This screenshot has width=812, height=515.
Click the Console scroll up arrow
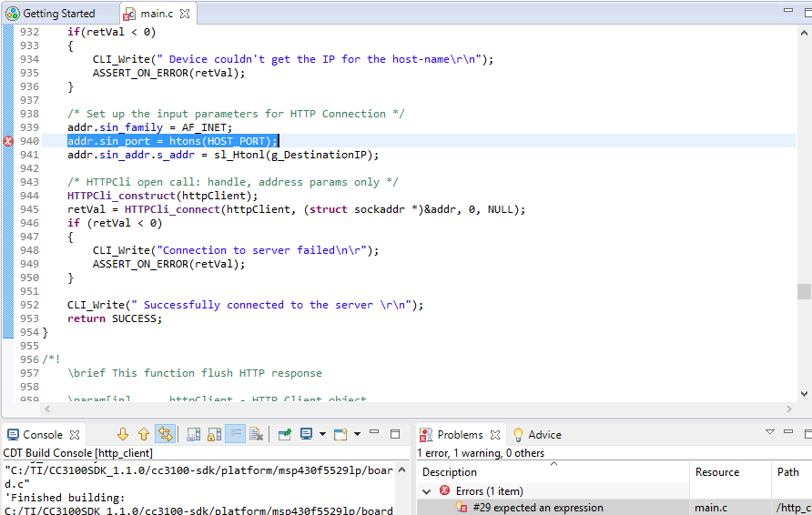coord(401,470)
